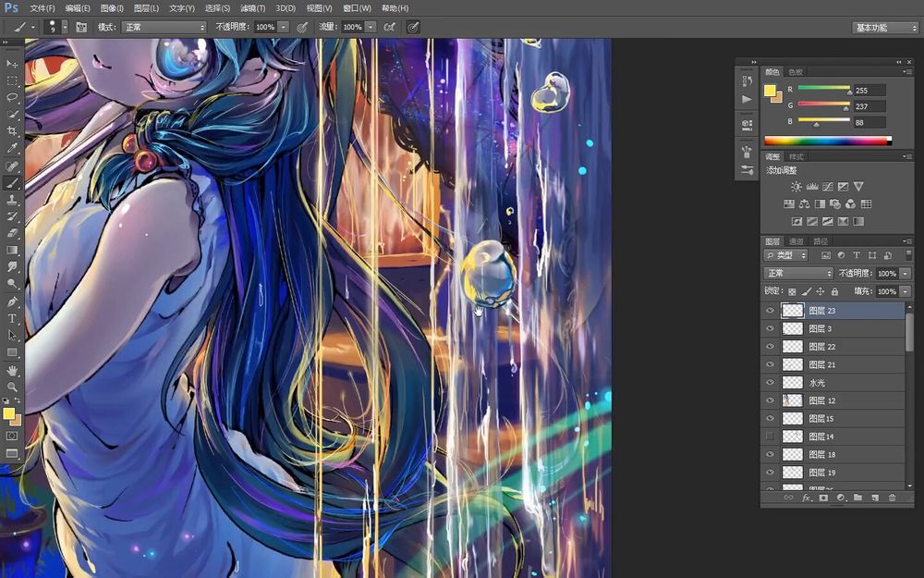Open the 窗口(W) menu

[x=357, y=8]
